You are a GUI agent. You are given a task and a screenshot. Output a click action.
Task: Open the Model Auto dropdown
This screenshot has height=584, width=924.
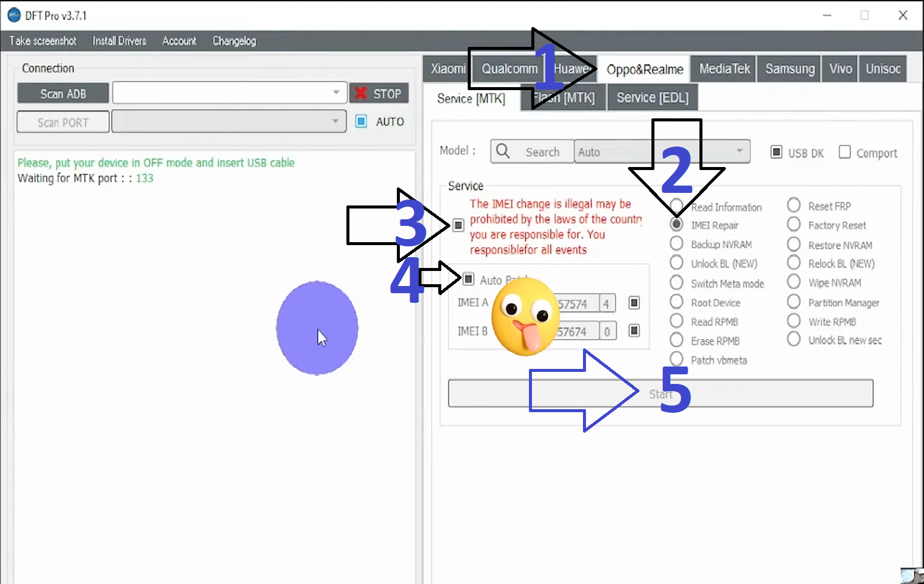click(x=662, y=151)
